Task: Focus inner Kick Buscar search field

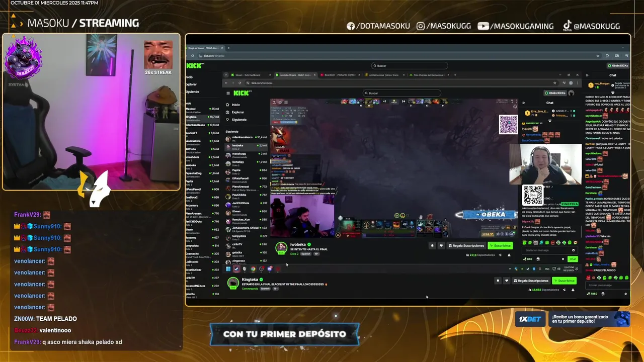Action: (x=402, y=93)
